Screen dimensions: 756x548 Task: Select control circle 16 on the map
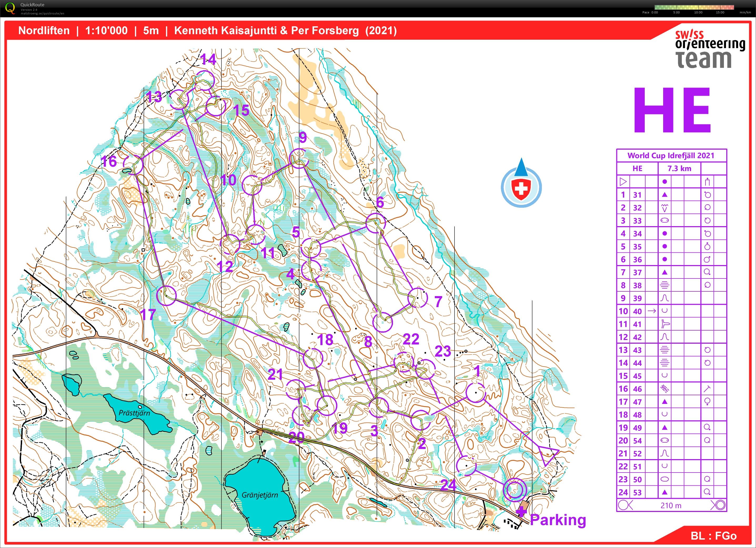(133, 165)
